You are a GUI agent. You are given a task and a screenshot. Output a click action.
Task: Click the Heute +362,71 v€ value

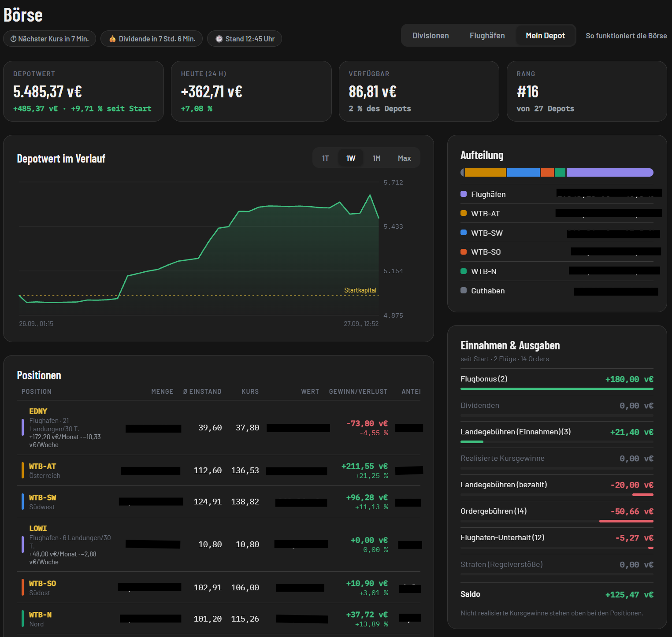(212, 92)
